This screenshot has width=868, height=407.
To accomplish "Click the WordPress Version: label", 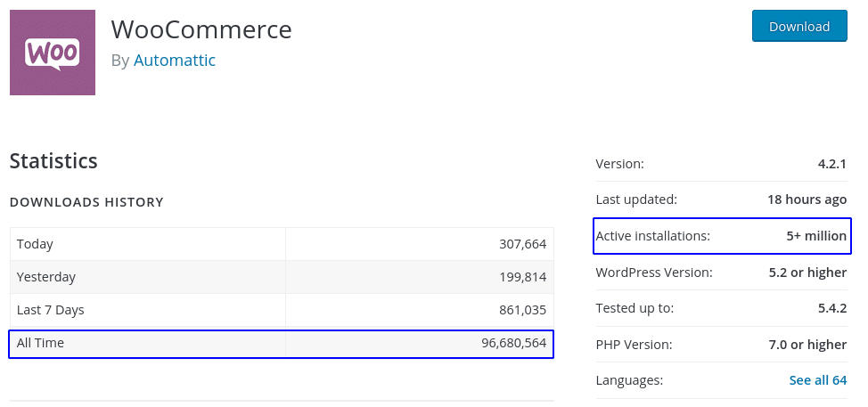I will (x=654, y=273).
